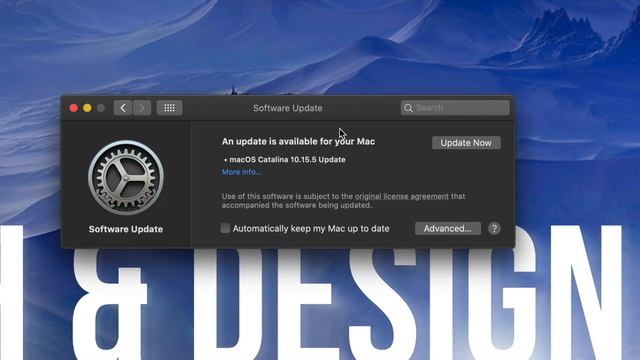
Task: Open the original license agreement link
Action: (402, 196)
